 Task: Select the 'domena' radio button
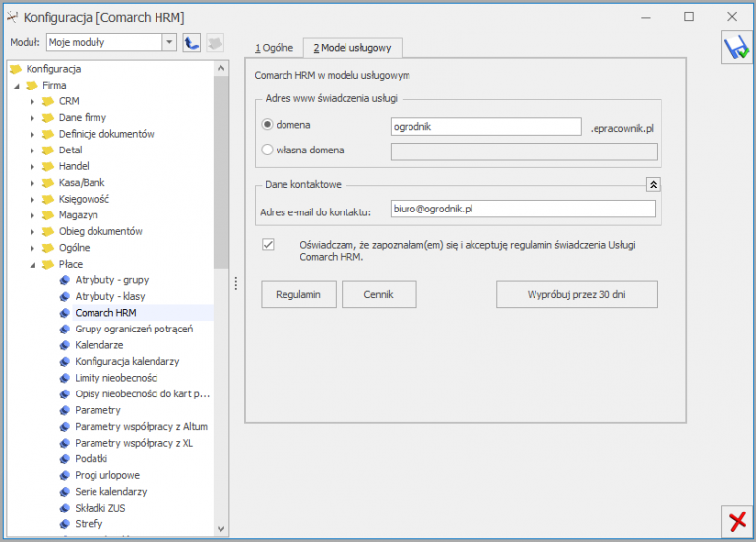click(267, 126)
